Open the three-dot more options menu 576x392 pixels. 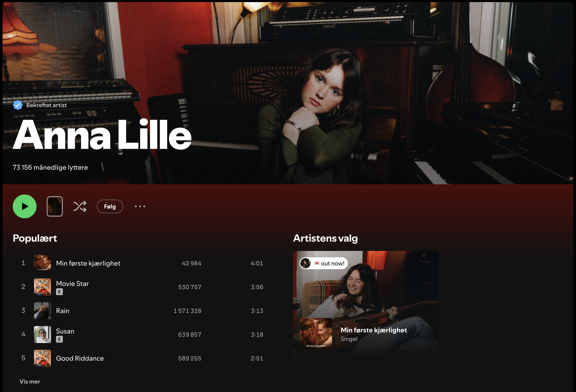pyautogui.click(x=140, y=206)
